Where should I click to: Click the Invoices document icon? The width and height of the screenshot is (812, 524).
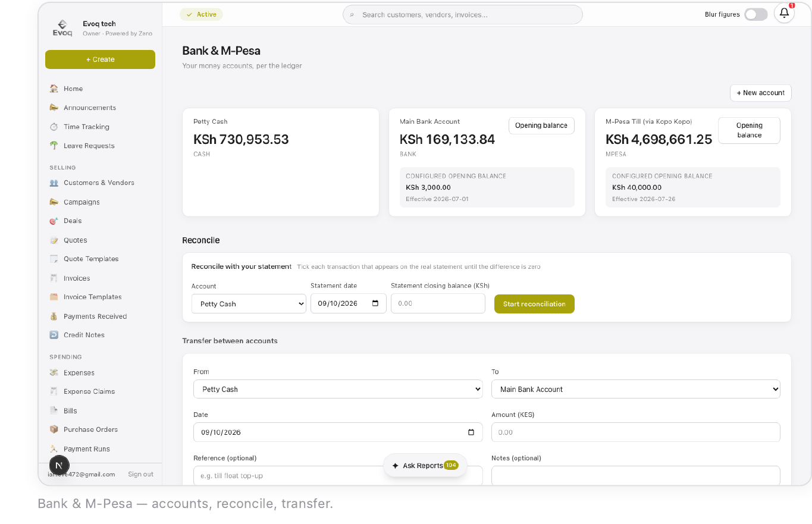coord(54,278)
